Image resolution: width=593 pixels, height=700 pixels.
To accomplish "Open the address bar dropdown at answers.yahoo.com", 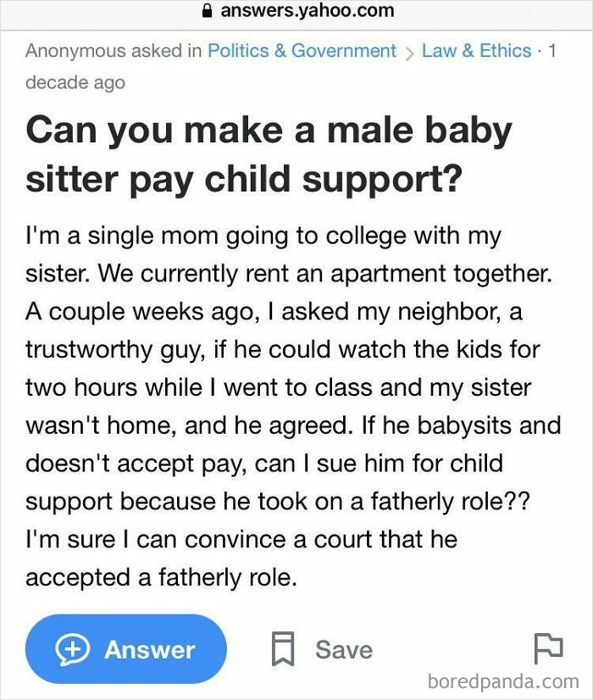I will (x=296, y=11).
